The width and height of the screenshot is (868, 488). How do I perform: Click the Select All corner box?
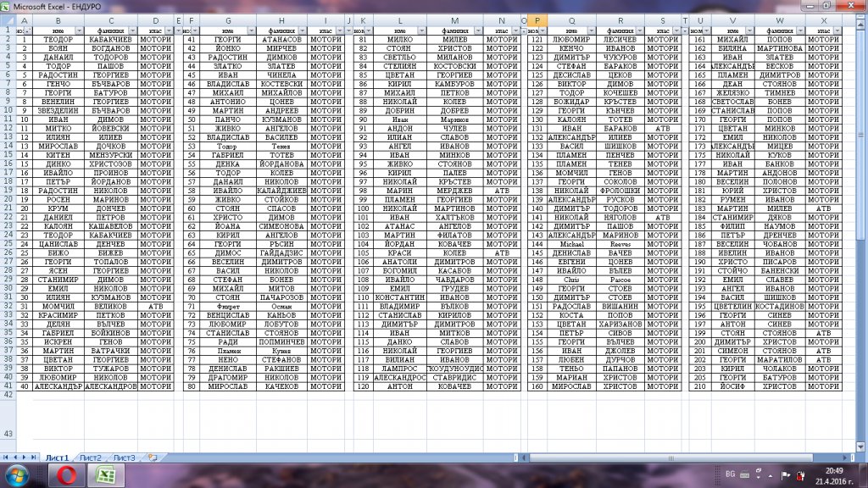click(x=8, y=20)
